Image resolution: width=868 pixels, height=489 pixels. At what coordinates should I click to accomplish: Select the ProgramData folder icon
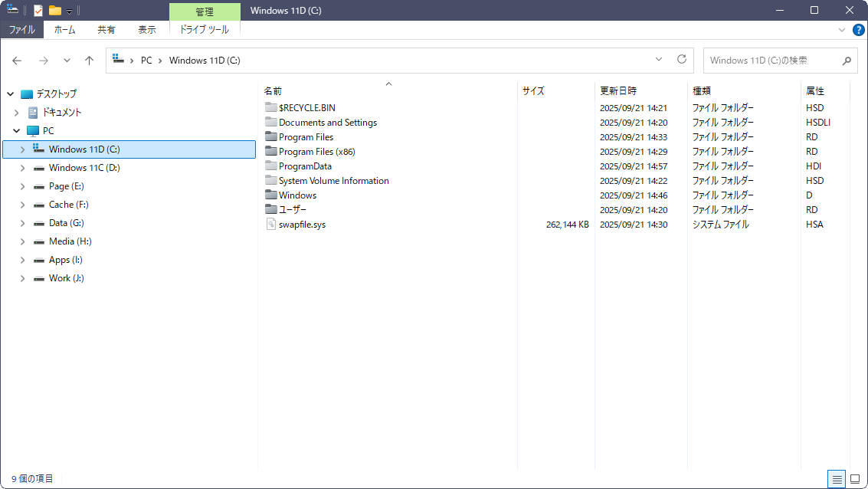pos(270,166)
